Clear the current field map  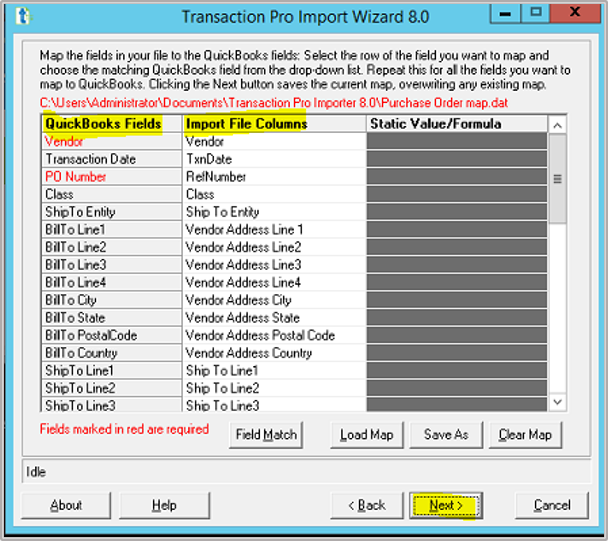coord(525,435)
